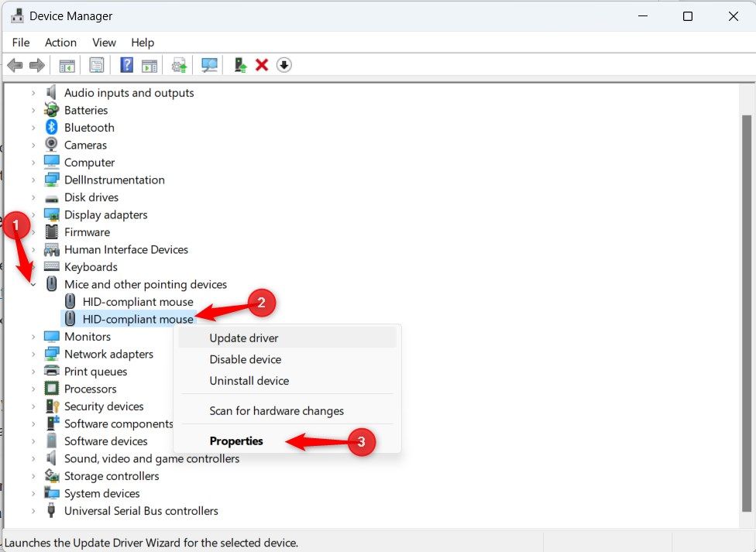
Task: Click Disable device in the context menu
Action: click(246, 359)
